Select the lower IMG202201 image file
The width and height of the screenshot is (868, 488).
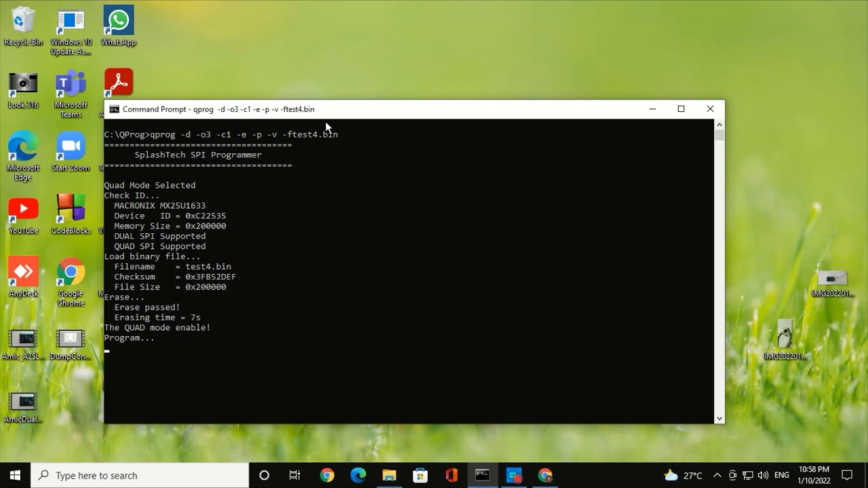pyautogui.click(x=785, y=340)
